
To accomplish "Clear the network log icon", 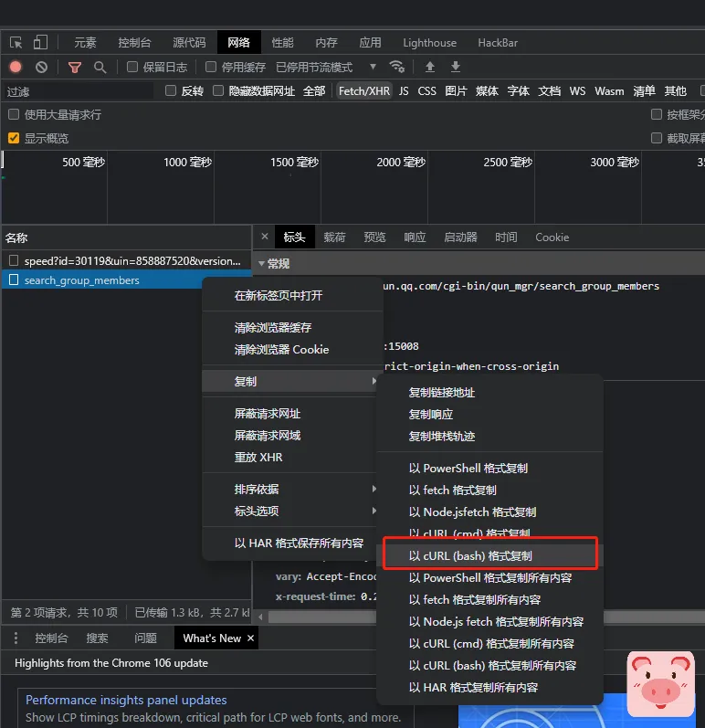I will (41, 67).
